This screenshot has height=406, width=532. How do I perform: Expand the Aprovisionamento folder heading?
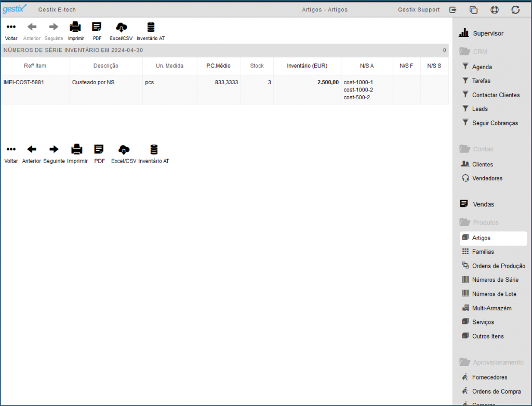click(491, 362)
